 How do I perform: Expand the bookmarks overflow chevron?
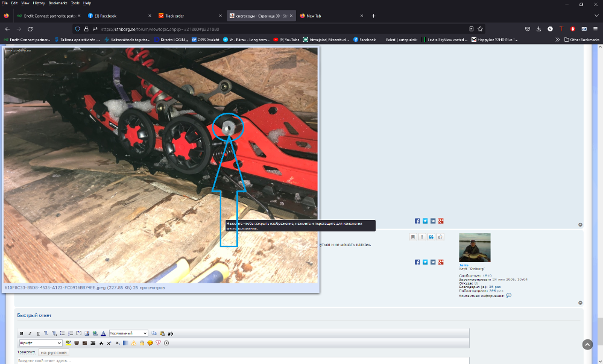[557, 40]
